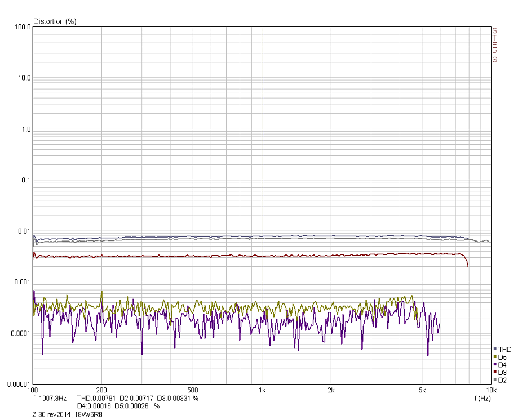Click the yellow cursor line at 1k
The height and width of the screenshot is (420, 518).
click(263, 205)
